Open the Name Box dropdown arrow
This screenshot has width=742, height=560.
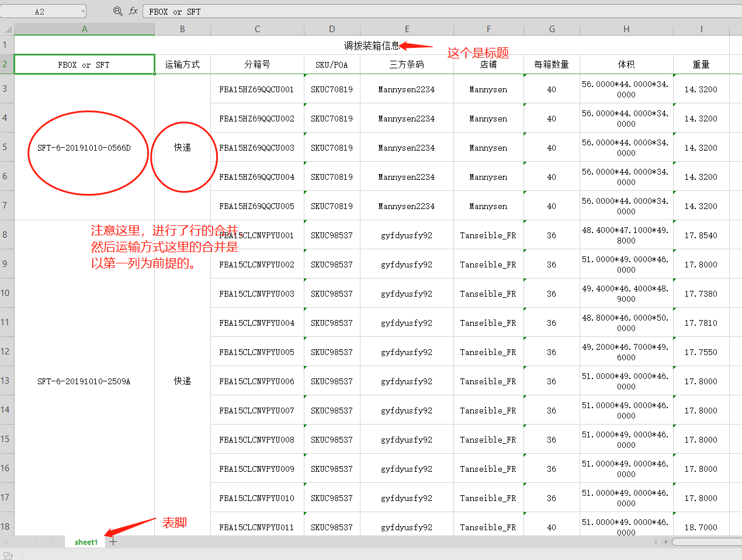[x=82, y=11]
